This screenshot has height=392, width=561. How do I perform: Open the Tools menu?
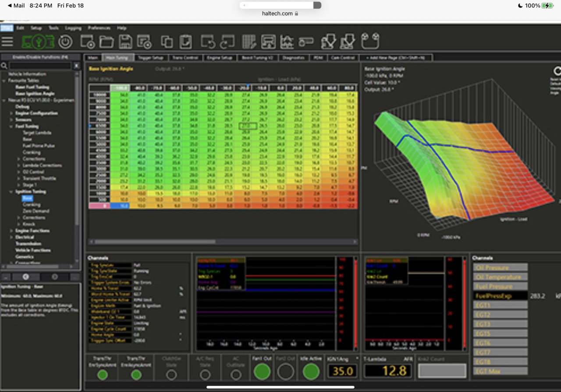tap(53, 28)
